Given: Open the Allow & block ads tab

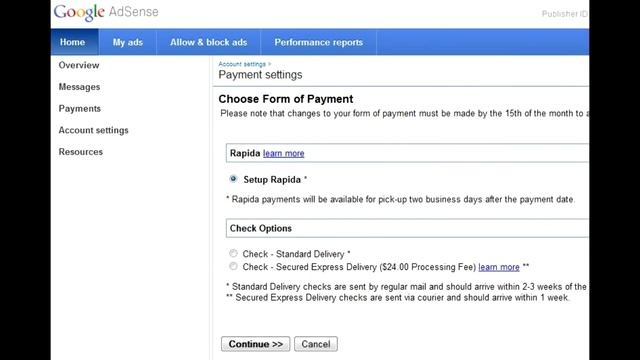Looking at the screenshot, I should click(209, 42).
